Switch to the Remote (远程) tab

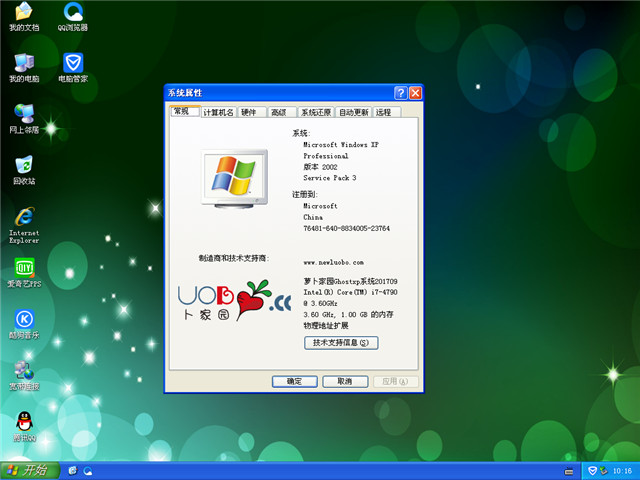pyautogui.click(x=386, y=112)
